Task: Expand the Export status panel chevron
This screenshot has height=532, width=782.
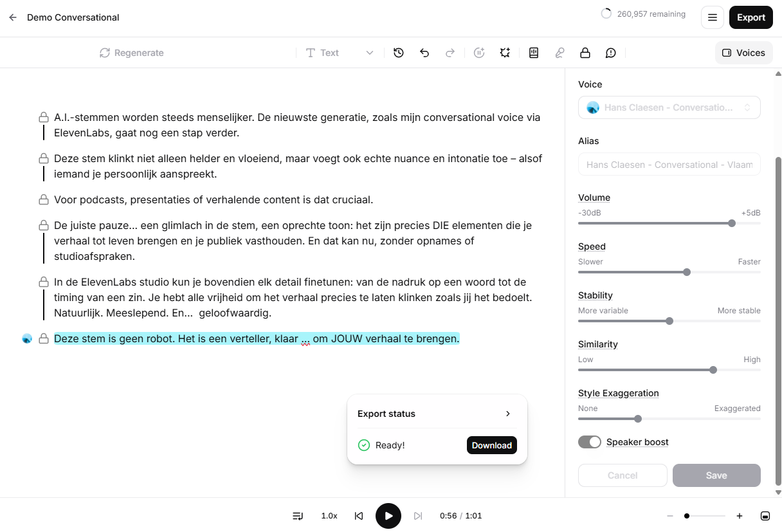Action: [x=508, y=414]
